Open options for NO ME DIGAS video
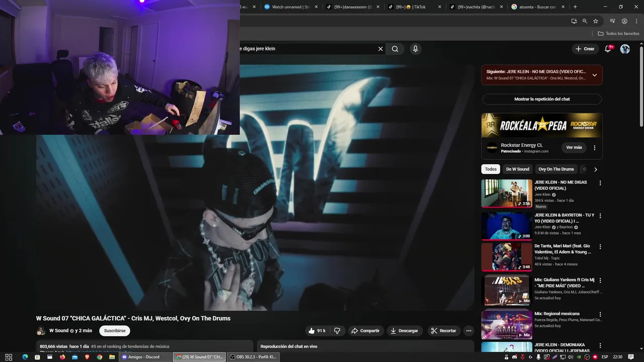Image resolution: width=644 pixels, height=362 pixels. tap(600, 183)
